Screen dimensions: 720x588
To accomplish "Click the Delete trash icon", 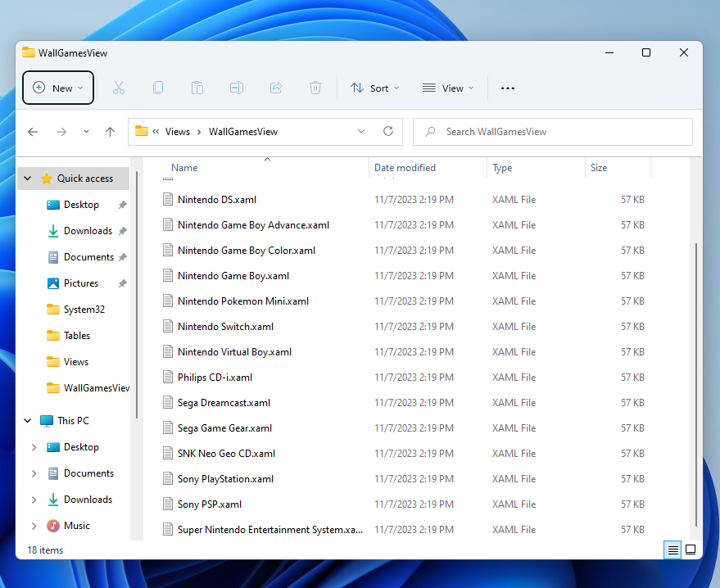I will 315,88.
